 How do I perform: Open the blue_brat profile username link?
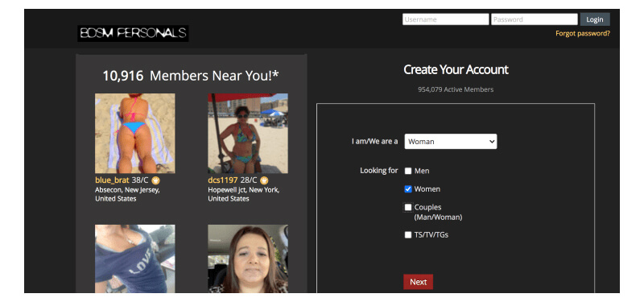(x=112, y=180)
